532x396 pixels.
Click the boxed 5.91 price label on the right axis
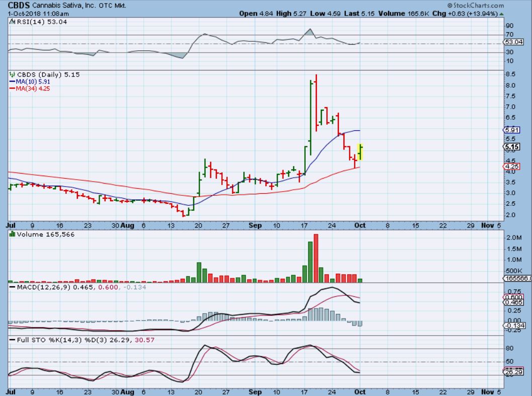pos(512,130)
